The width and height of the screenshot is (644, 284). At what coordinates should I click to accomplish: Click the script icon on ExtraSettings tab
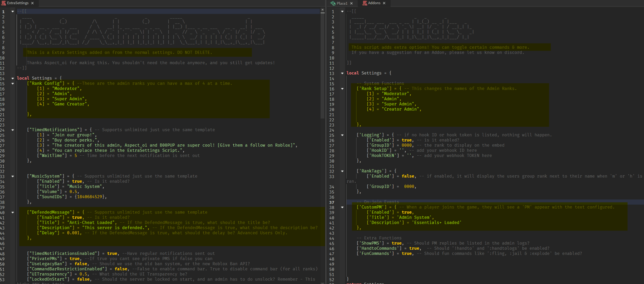pyautogui.click(x=4, y=3)
